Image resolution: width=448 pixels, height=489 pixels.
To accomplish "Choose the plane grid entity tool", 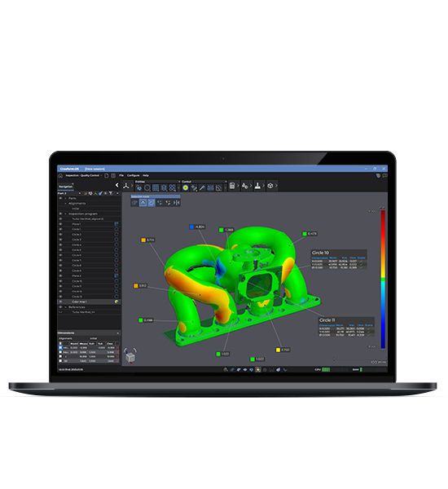I will [x=156, y=187].
